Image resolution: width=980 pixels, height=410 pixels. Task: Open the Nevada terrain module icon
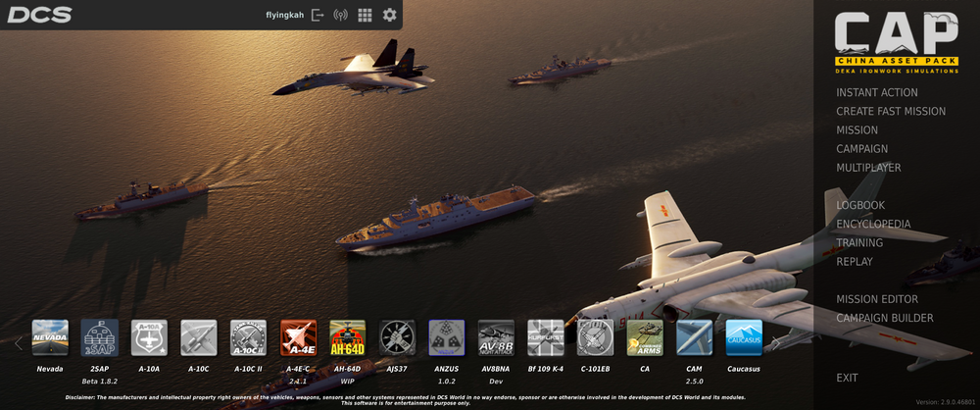[50, 338]
